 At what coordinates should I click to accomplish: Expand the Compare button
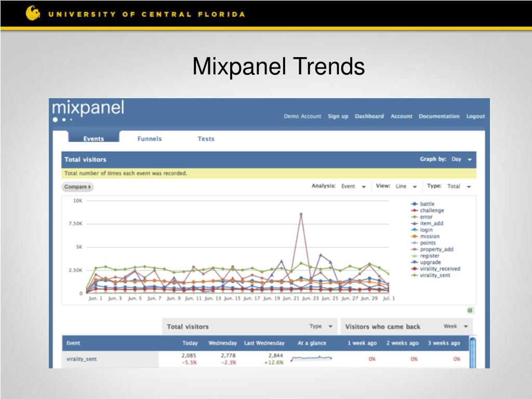tap(77, 187)
